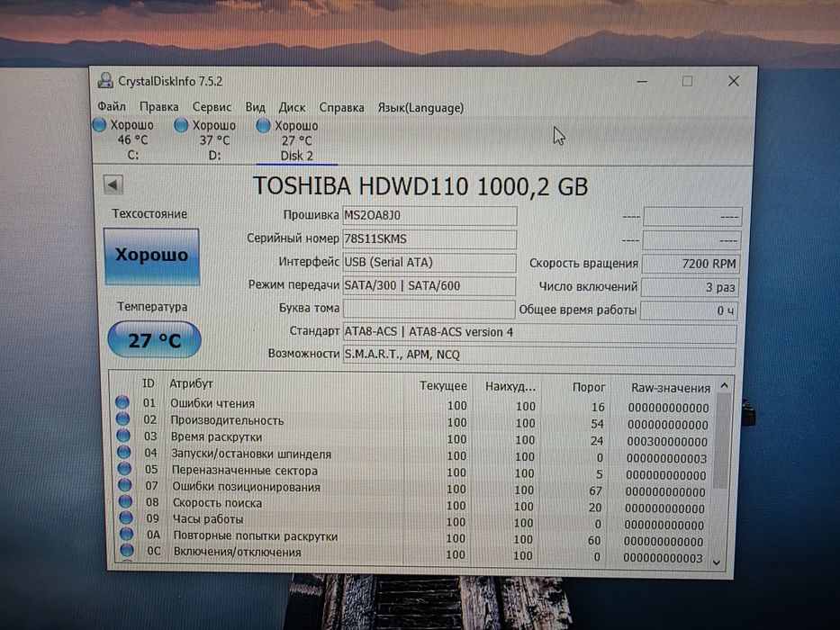Click the empty Буква тома field

coord(429,309)
